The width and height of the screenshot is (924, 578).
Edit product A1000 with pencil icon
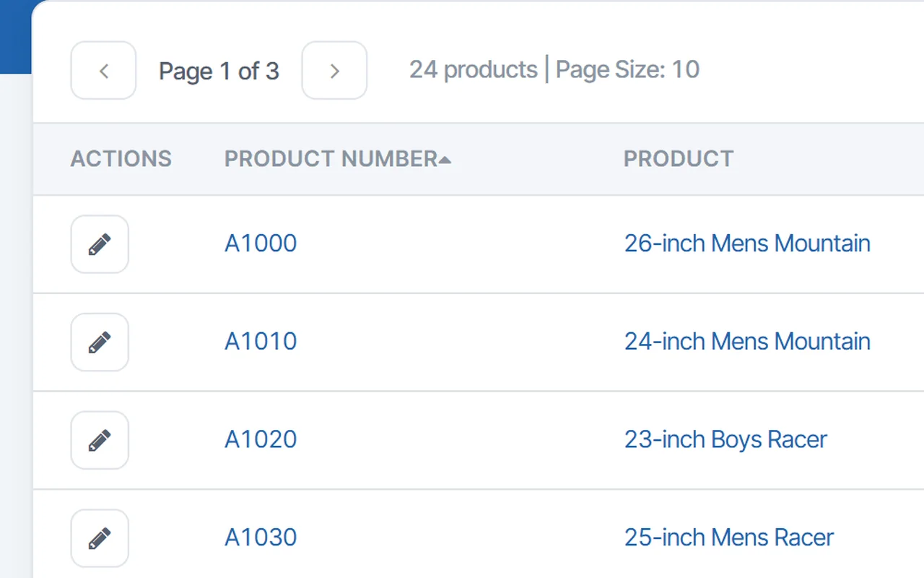point(100,244)
